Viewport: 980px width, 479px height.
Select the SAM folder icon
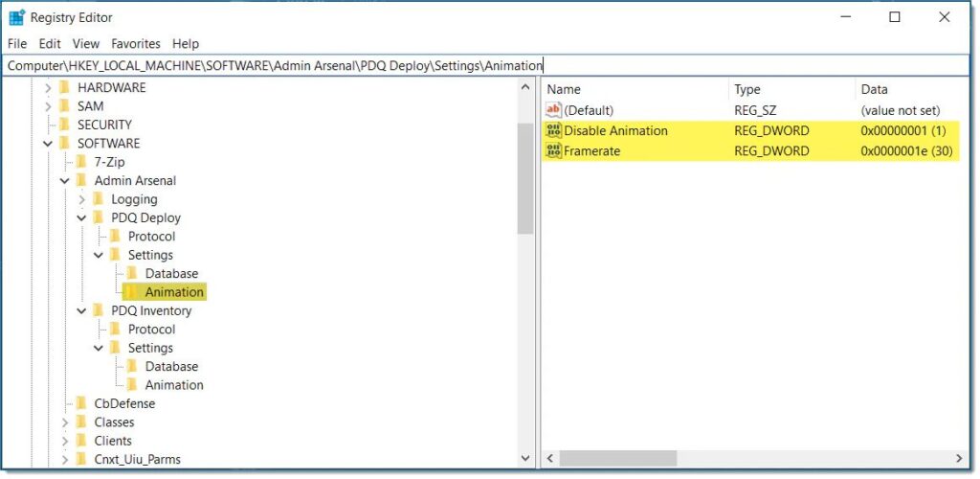[x=64, y=106]
